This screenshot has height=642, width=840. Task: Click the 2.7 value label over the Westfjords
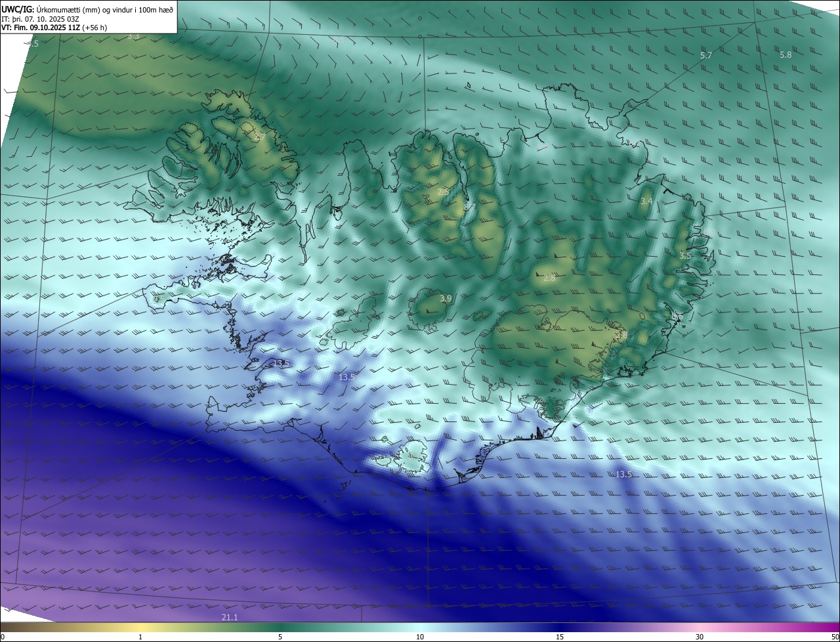(259, 137)
